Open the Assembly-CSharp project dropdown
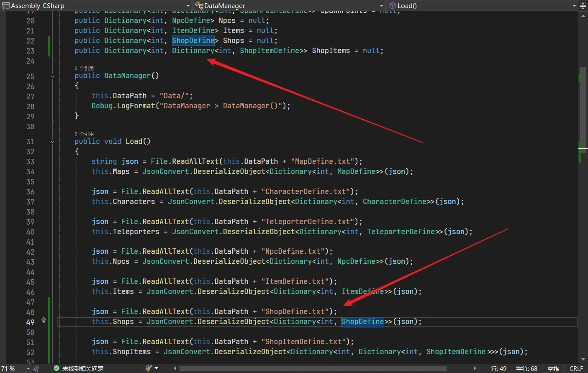 tap(188, 6)
